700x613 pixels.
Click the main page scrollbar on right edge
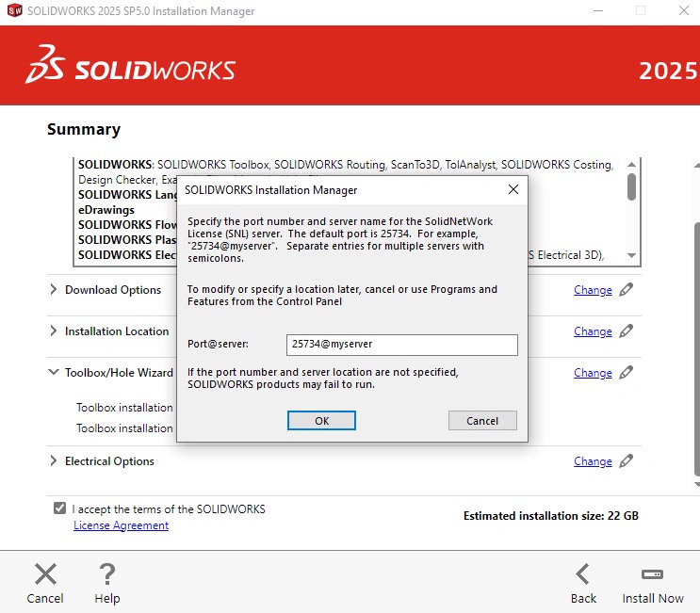click(x=697, y=348)
